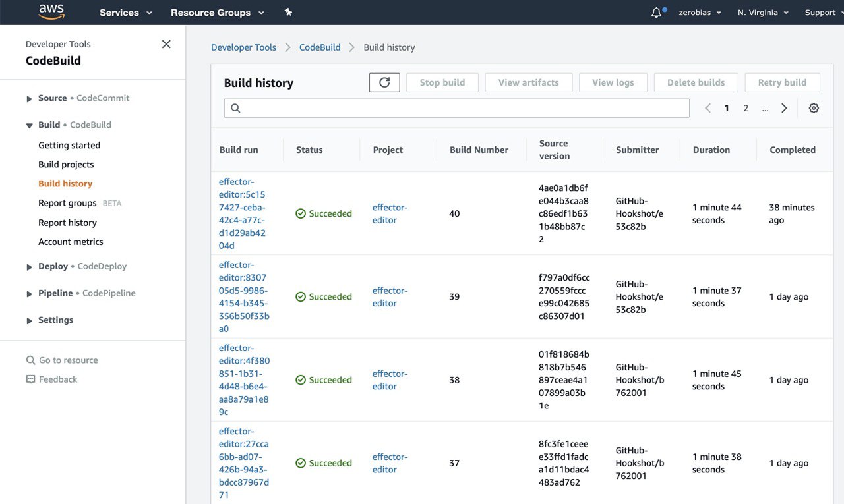Image resolution: width=844 pixels, height=504 pixels.
Task: Go to previous page arrow
Action: pyautogui.click(x=708, y=108)
